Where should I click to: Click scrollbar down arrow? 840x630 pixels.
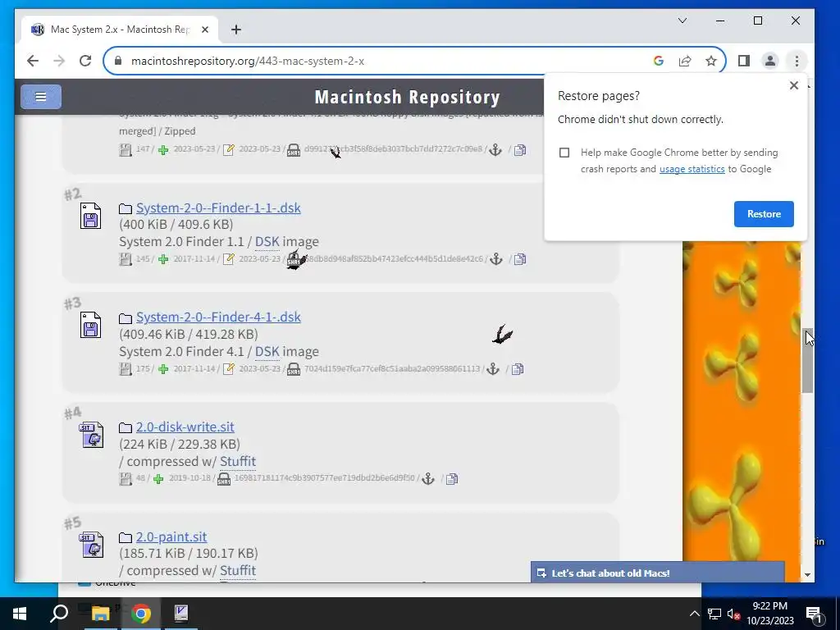tap(808, 575)
